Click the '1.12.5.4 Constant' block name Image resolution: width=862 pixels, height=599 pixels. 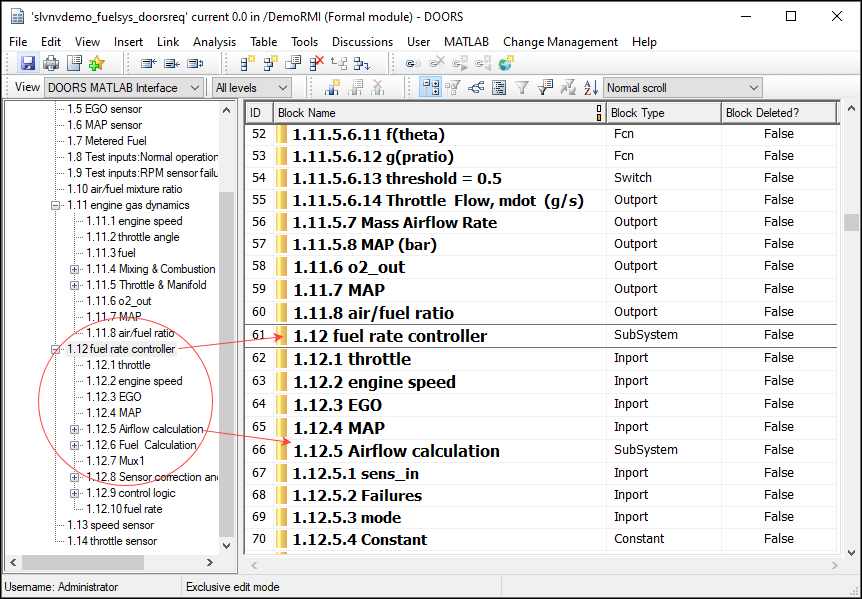coord(360,540)
